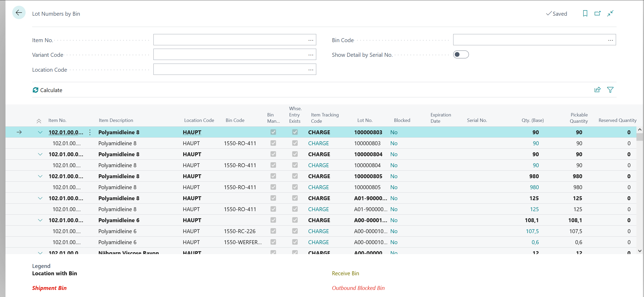Collapse the lot 100000804 group
The height and width of the screenshot is (297, 644).
coord(40,154)
